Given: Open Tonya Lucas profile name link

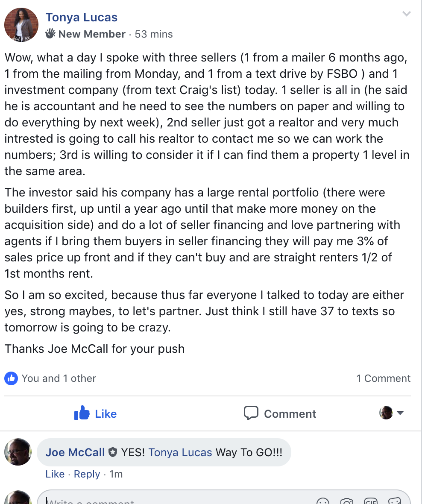Looking at the screenshot, I should 82,18.
